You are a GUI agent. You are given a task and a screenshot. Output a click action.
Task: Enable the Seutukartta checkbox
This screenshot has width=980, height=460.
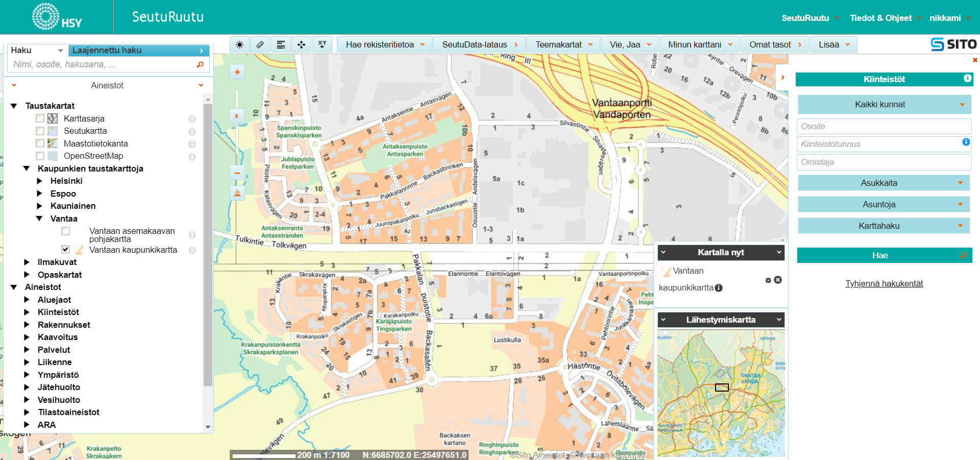(x=40, y=131)
